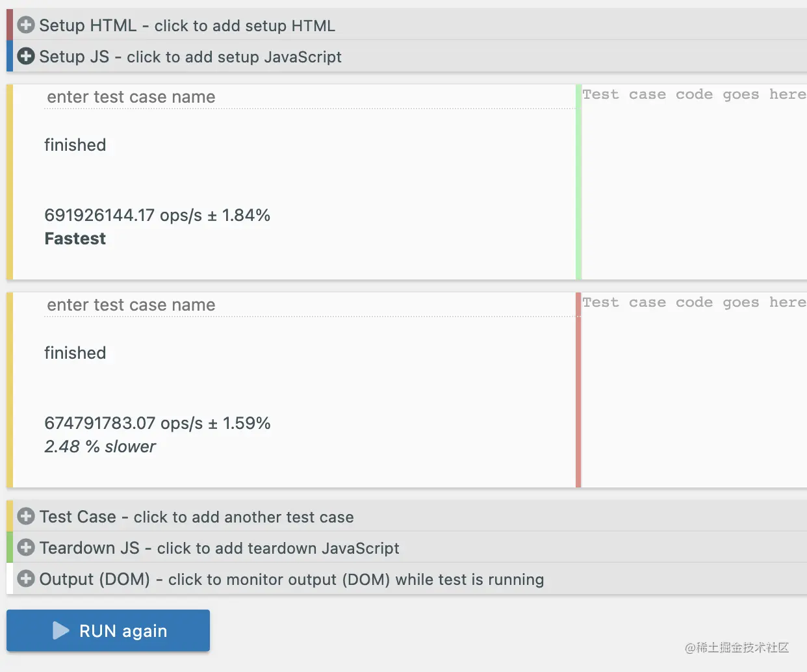Click the 2.48 % slower text

100,446
